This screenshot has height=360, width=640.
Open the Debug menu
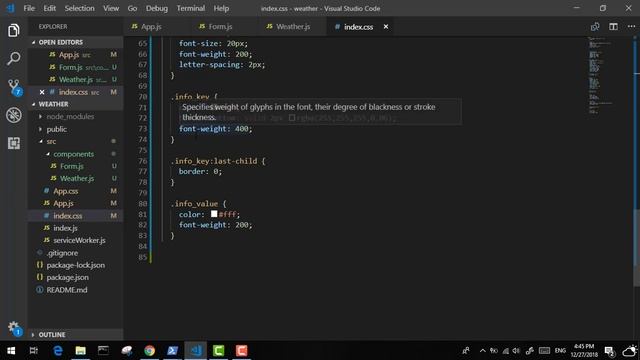(x=157, y=8)
